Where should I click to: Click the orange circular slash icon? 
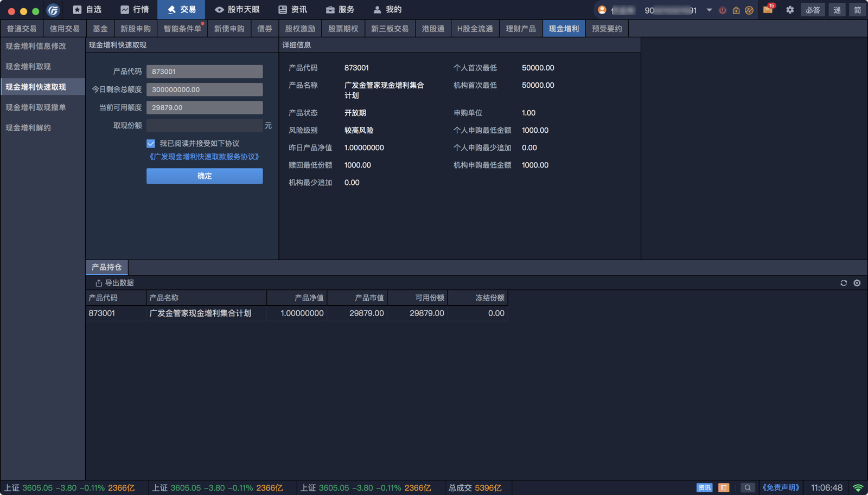click(x=749, y=10)
